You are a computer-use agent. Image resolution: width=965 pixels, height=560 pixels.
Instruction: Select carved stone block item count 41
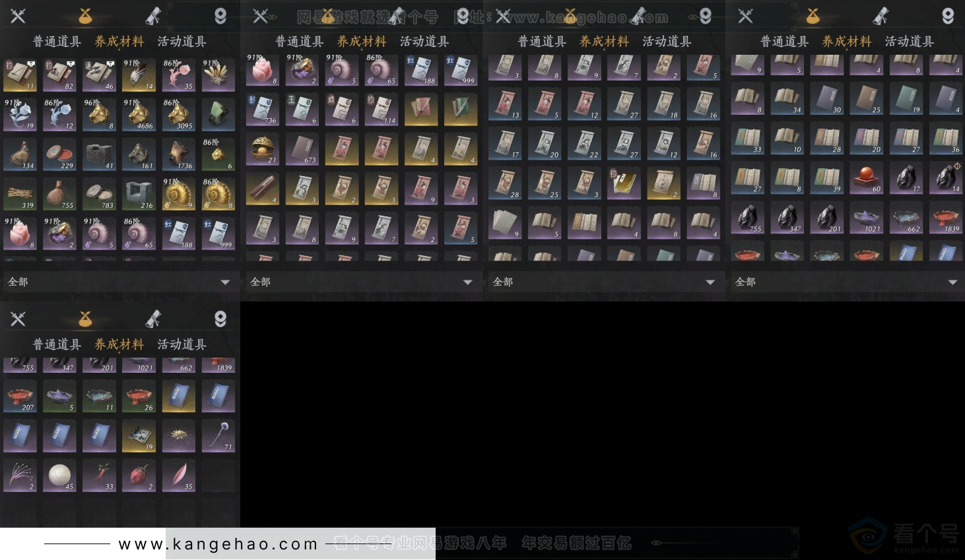coord(99,154)
